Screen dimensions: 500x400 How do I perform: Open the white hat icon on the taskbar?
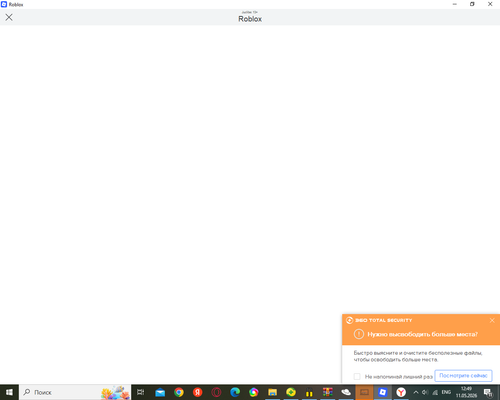[346, 392]
